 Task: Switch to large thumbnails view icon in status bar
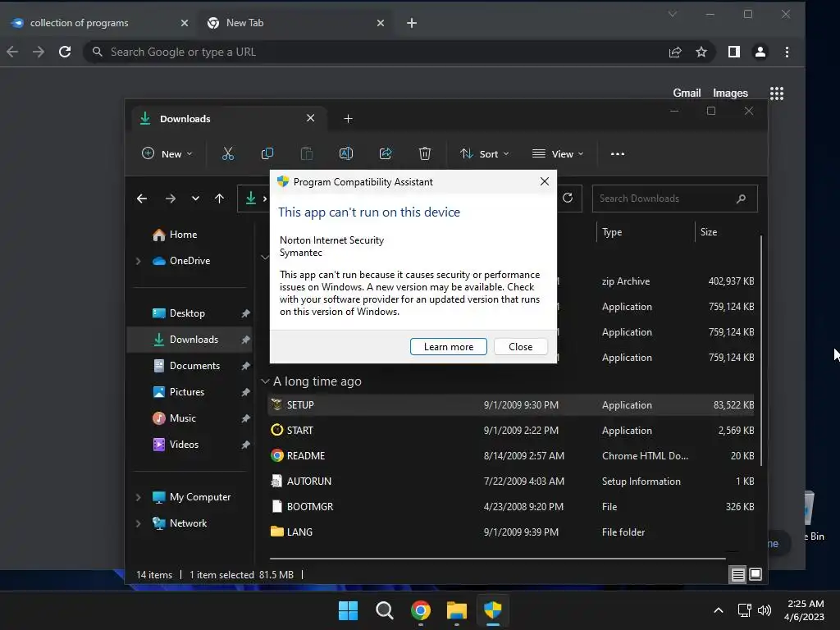(756, 575)
